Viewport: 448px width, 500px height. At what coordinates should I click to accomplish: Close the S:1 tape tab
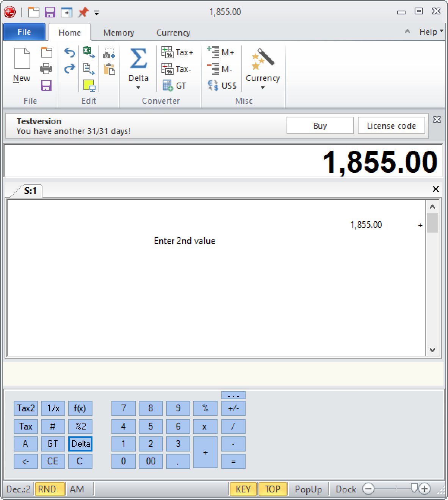tap(436, 189)
